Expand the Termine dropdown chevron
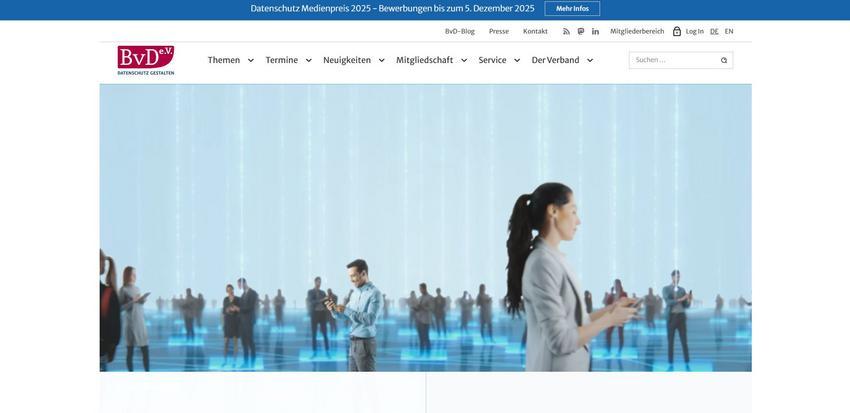Viewport: 850px width, 413px height. 308,60
